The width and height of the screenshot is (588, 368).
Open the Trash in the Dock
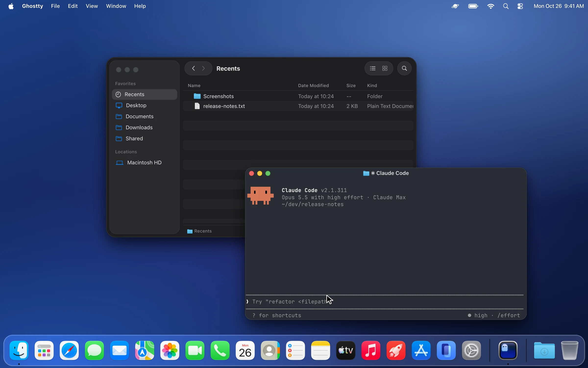pos(570,351)
